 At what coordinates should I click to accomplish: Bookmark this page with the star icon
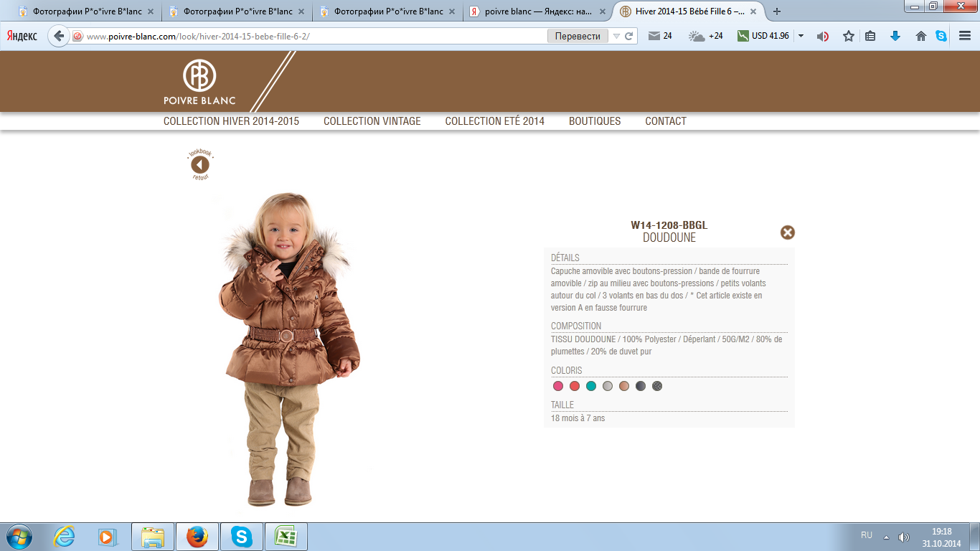pos(849,36)
